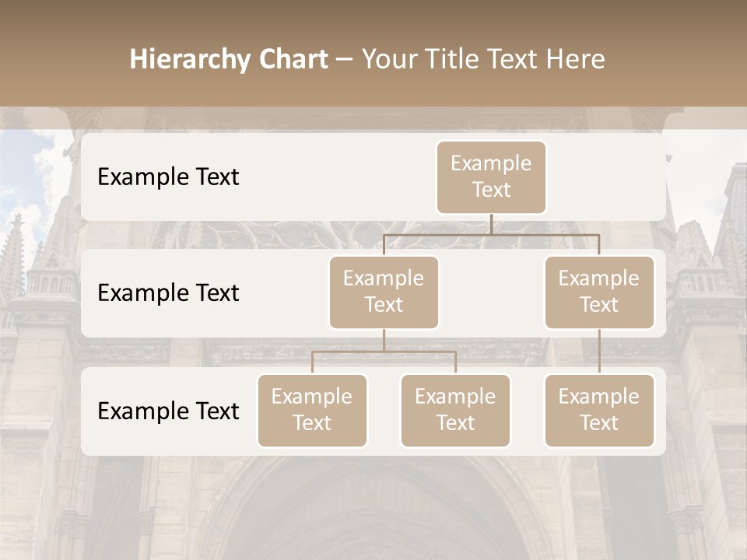747x560 pixels.
Task: Select the right second-level Example Text box
Action: (599, 292)
